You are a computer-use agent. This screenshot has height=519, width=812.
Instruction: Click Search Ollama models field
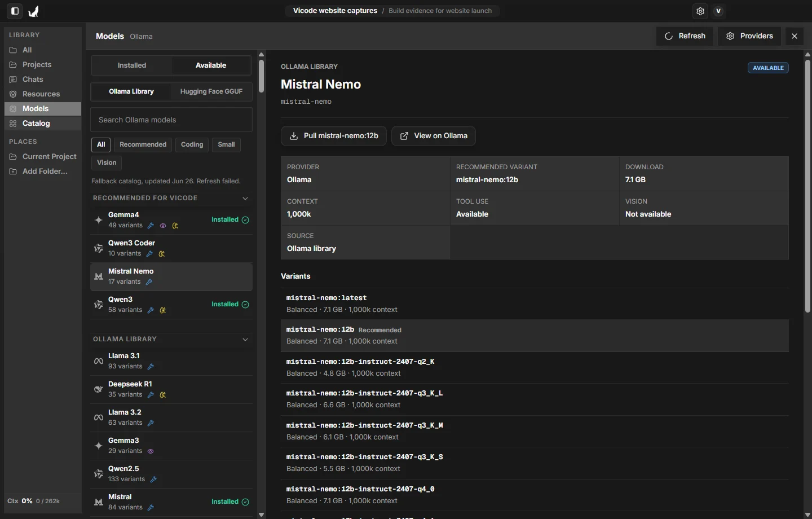pyautogui.click(x=171, y=120)
